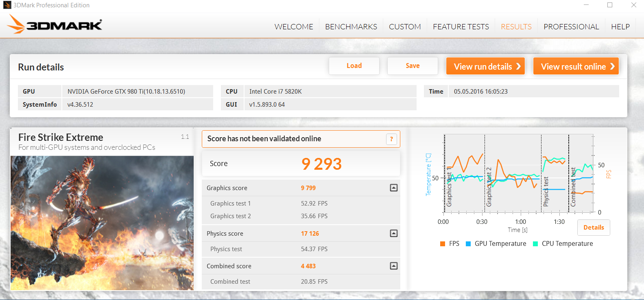
Task: Open View run details
Action: click(485, 66)
